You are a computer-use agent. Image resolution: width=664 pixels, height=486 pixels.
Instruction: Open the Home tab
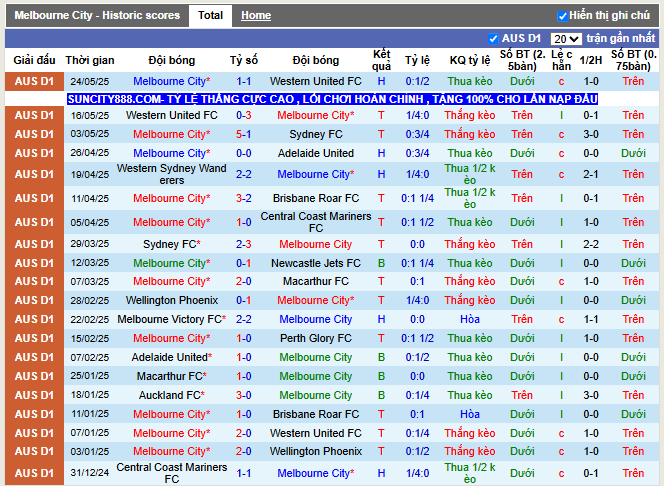pyautogui.click(x=256, y=16)
